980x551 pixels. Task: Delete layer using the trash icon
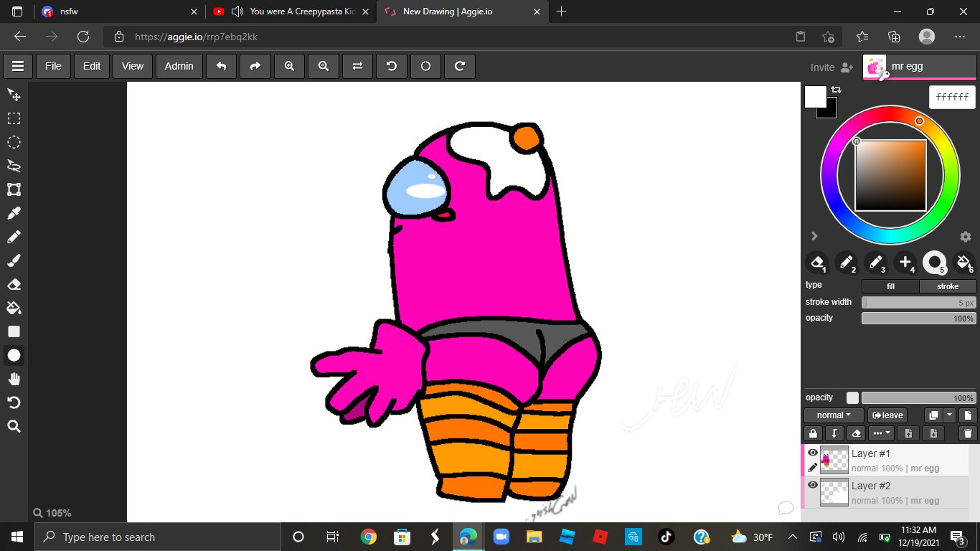point(968,433)
